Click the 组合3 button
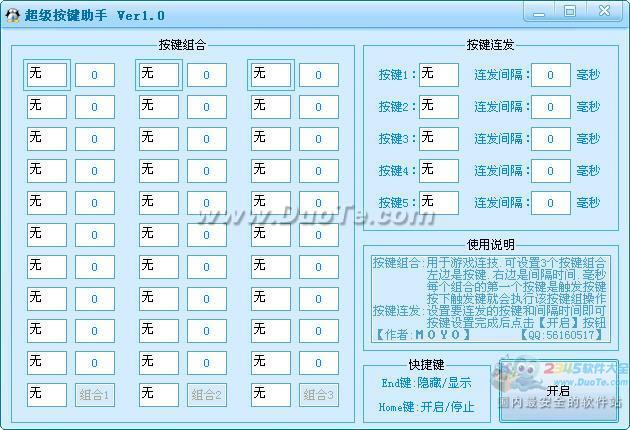Screen dimensions: 630x430 (319, 395)
